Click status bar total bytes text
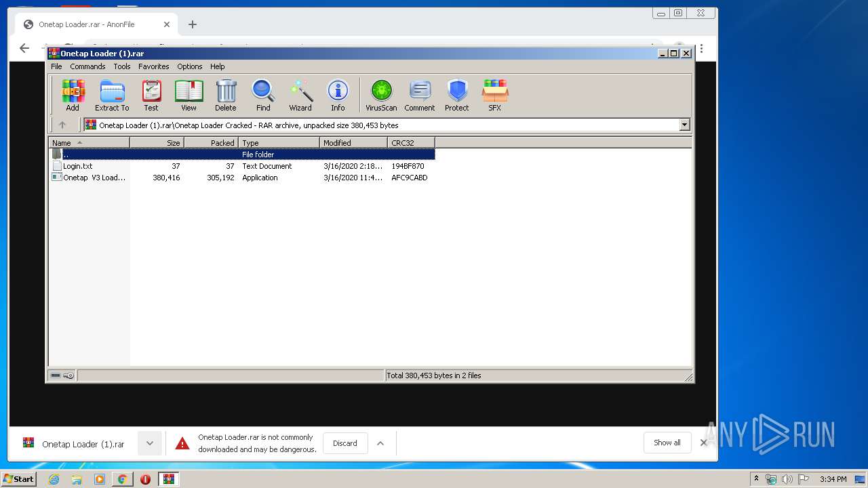 click(433, 375)
